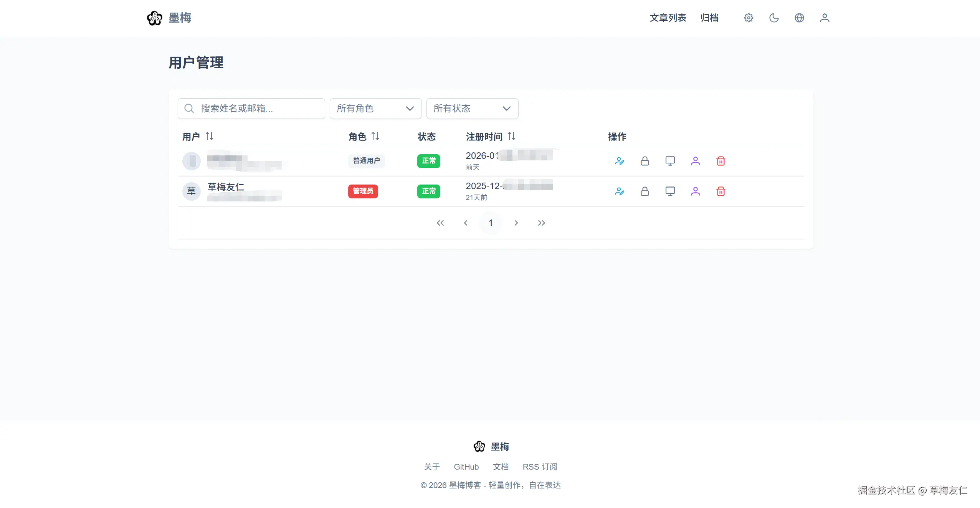Click the GitHub footer link
980x508 pixels.
pos(466,467)
